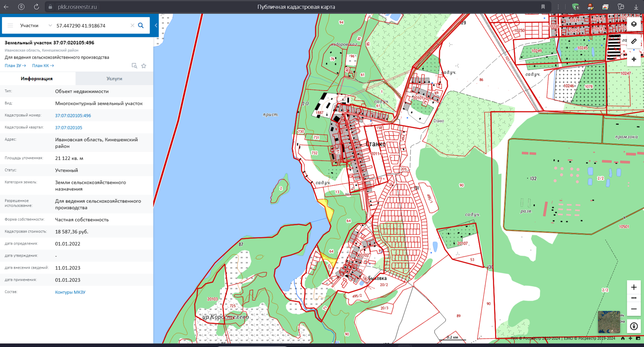This screenshot has height=347, width=644.
Task: Switch to the Услуги tab
Action: 114,79
